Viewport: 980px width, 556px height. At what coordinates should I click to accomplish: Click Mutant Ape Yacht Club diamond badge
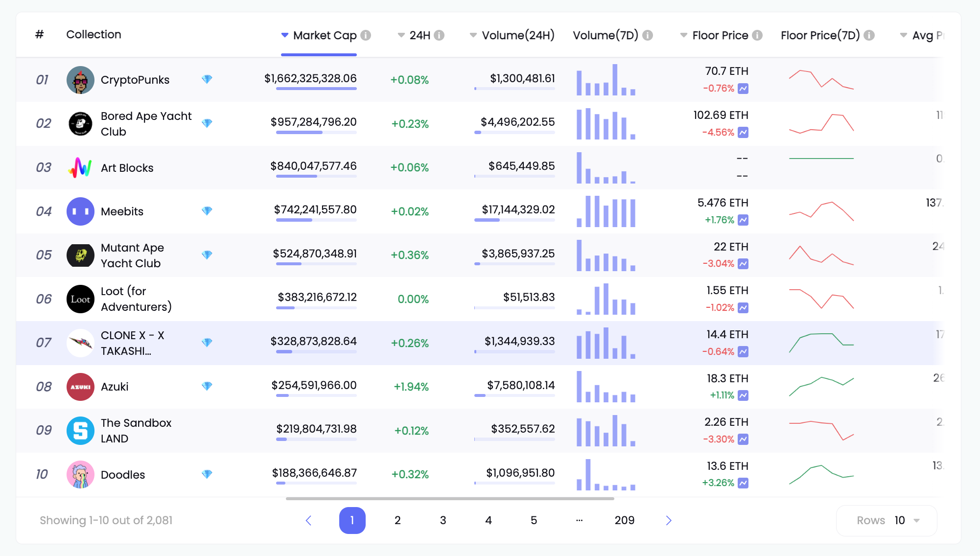pyautogui.click(x=207, y=255)
